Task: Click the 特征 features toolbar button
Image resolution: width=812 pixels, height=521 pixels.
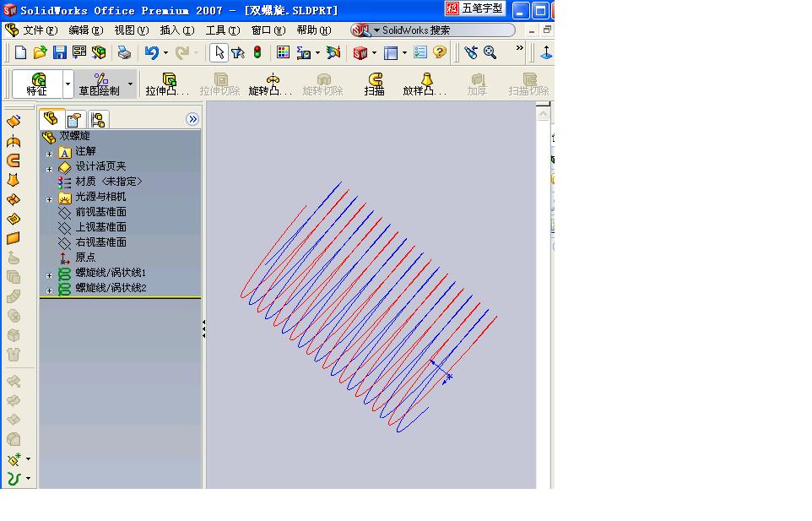Action: pos(37,84)
